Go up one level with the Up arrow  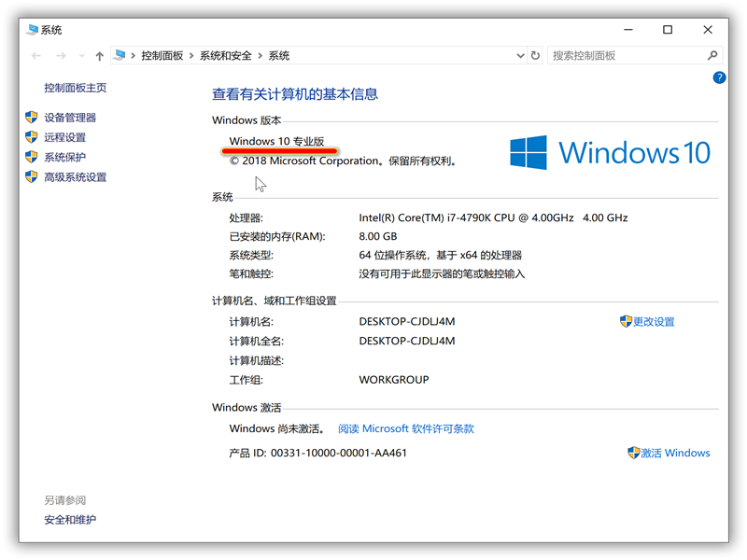click(x=100, y=56)
